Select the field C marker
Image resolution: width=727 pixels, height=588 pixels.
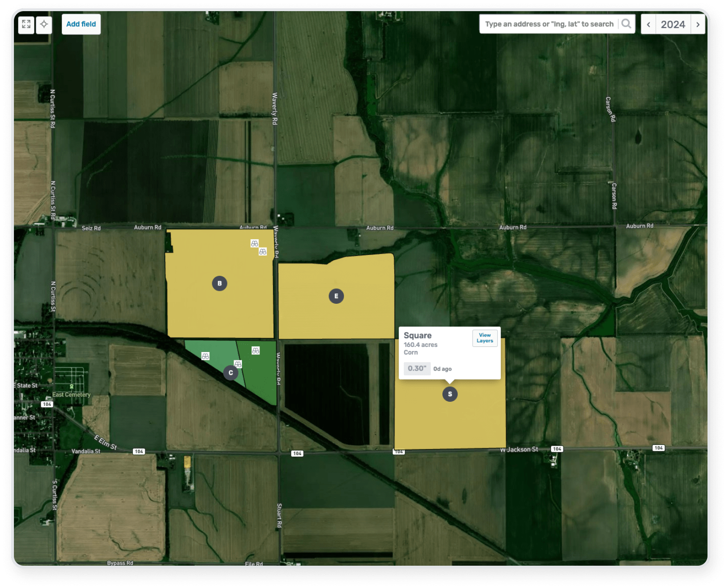[231, 372]
